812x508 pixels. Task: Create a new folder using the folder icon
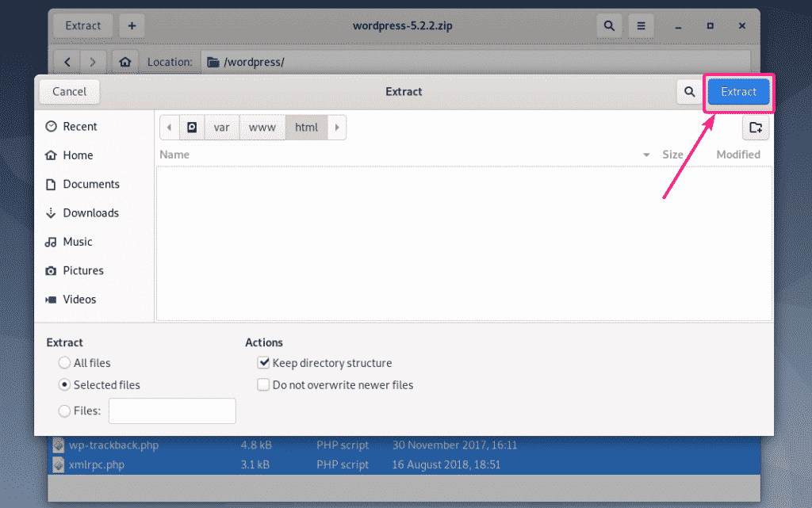click(x=755, y=128)
